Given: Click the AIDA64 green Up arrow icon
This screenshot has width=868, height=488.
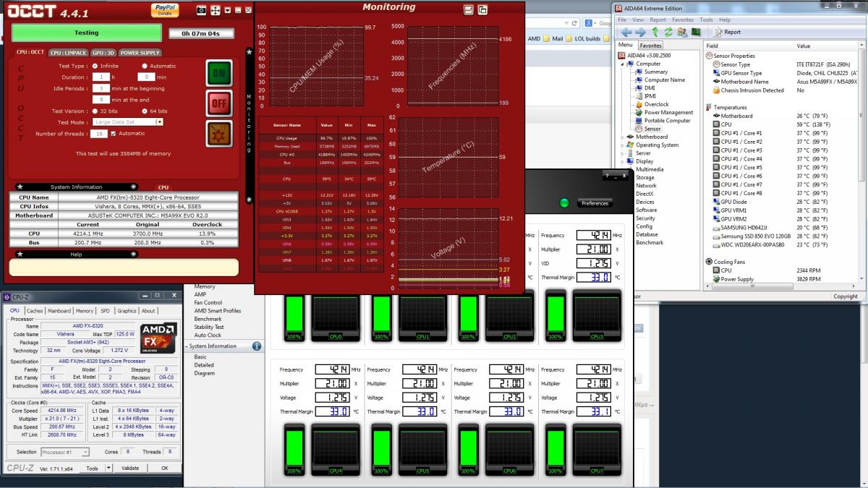Looking at the screenshot, I should [655, 32].
